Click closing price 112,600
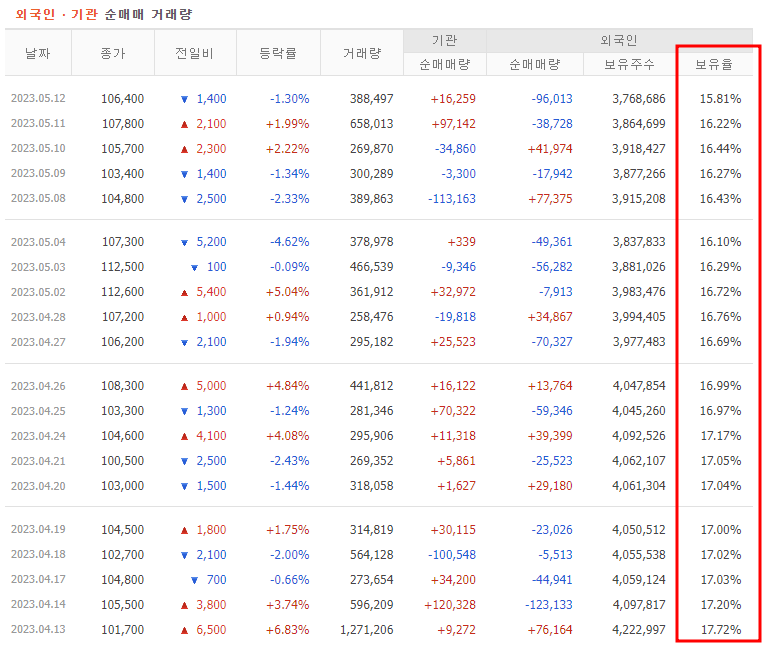 (x=123, y=292)
